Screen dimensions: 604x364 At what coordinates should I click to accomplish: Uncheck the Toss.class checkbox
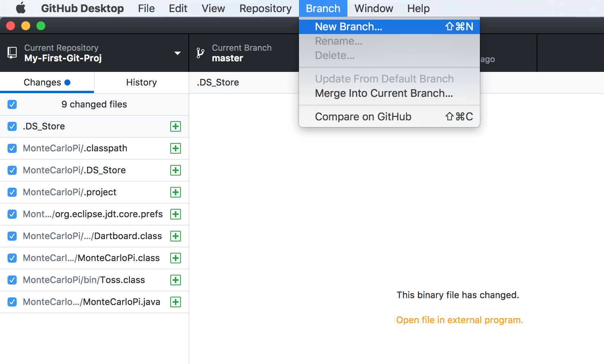point(12,280)
